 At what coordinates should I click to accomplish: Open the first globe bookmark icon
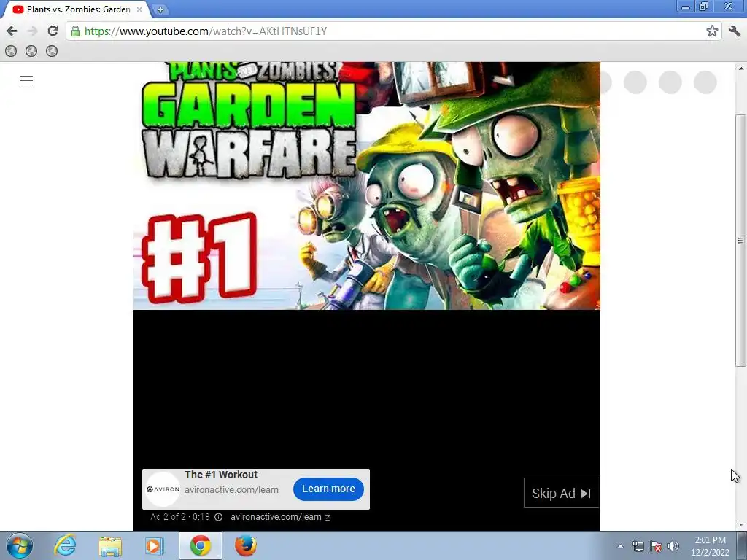tap(11, 51)
